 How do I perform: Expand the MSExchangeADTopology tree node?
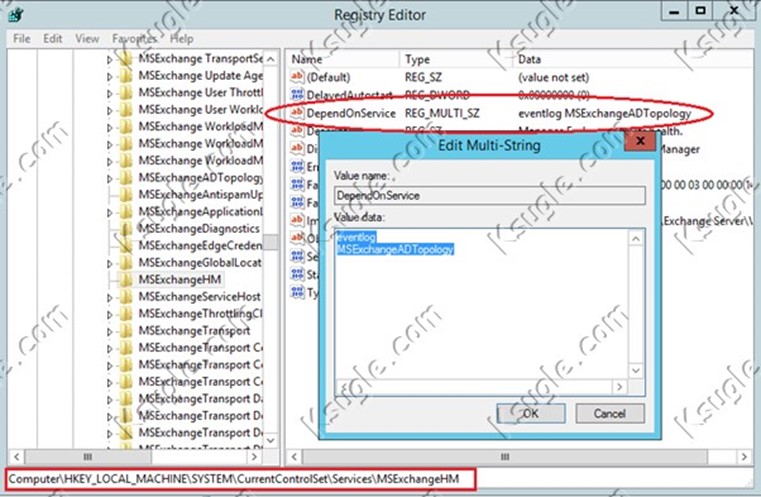click(110, 179)
